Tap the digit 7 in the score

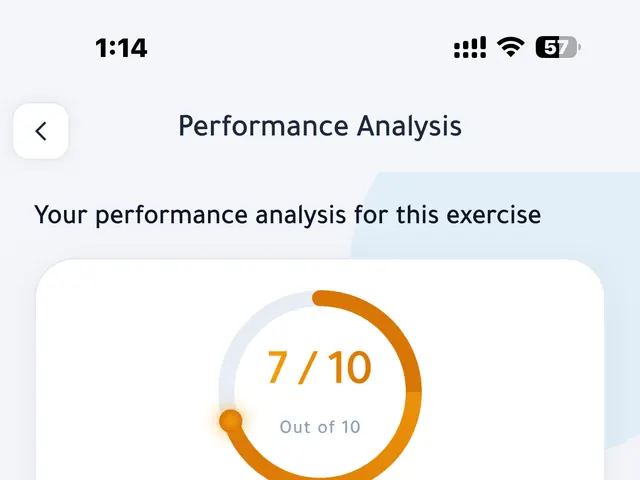[277, 367]
